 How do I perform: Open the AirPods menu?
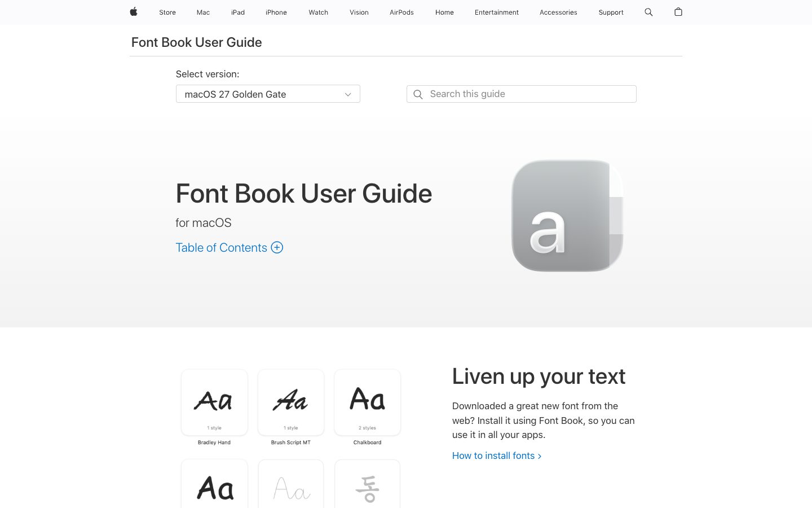401,12
